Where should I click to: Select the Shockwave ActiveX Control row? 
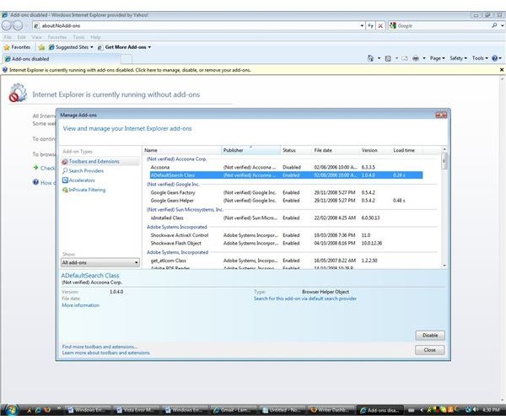click(x=286, y=235)
